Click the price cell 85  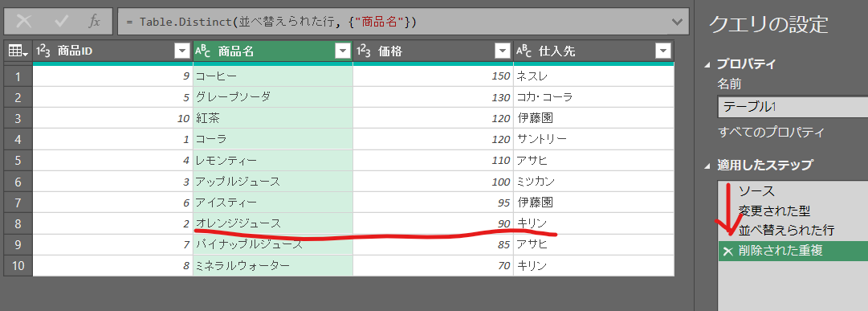(x=433, y=245)
